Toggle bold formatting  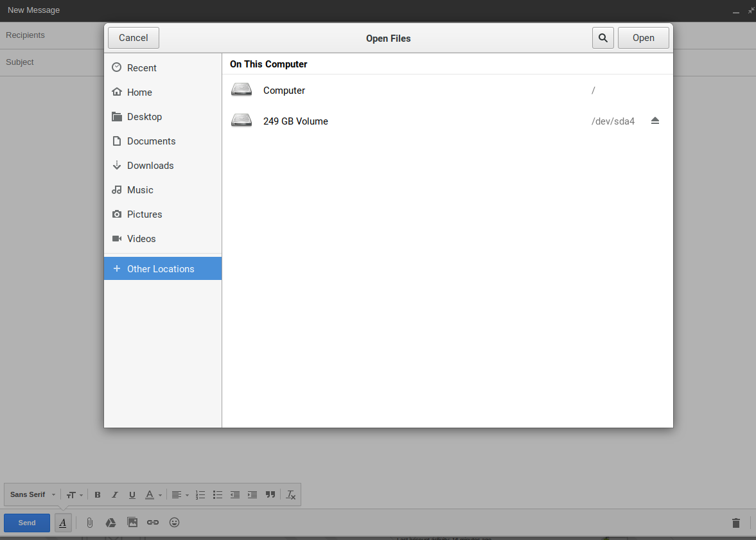[x=98, y=495]
